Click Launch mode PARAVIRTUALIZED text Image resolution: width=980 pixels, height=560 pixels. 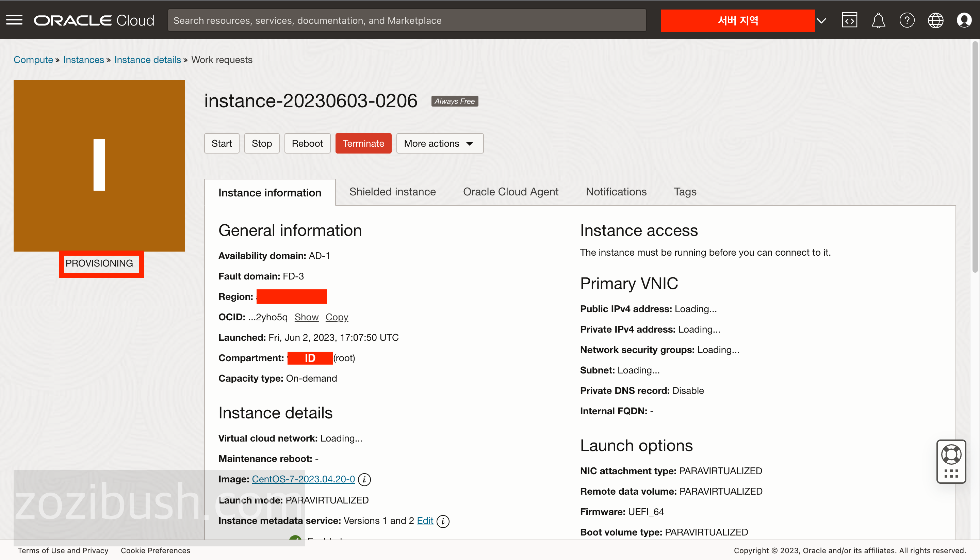click(293, 500)
